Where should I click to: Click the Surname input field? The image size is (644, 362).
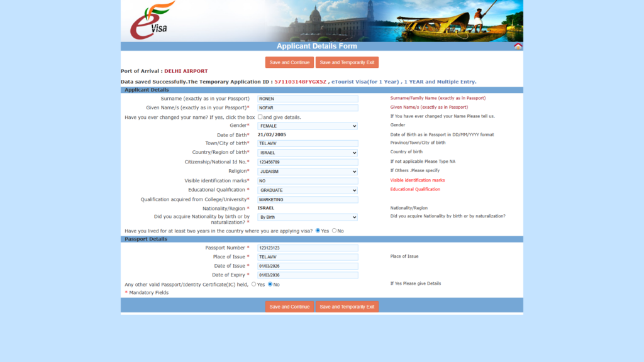pyautogui.click(x=308, y=99)
